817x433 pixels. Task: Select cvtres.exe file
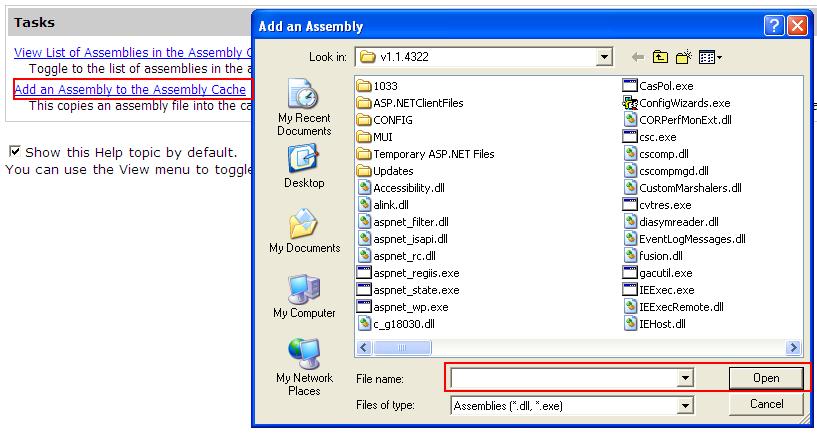tap(657, 205)
